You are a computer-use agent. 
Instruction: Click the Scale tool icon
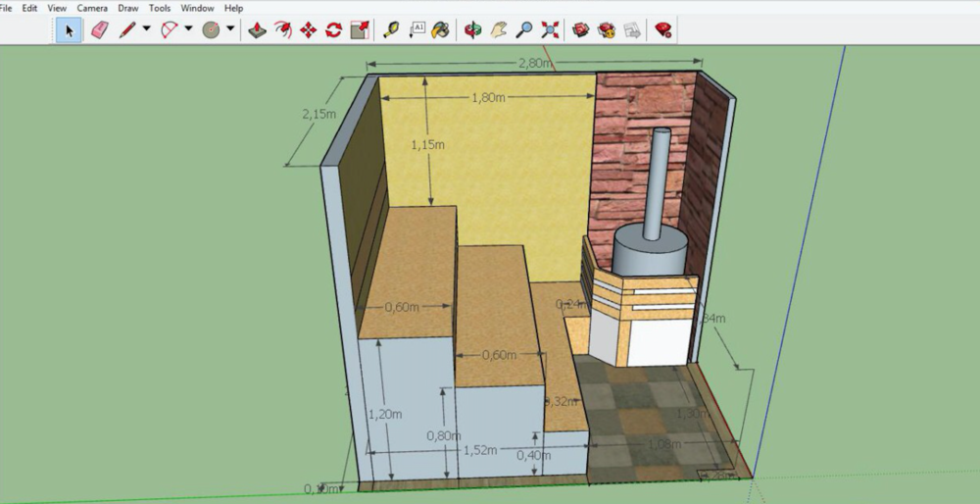click(x=360, y=29)
